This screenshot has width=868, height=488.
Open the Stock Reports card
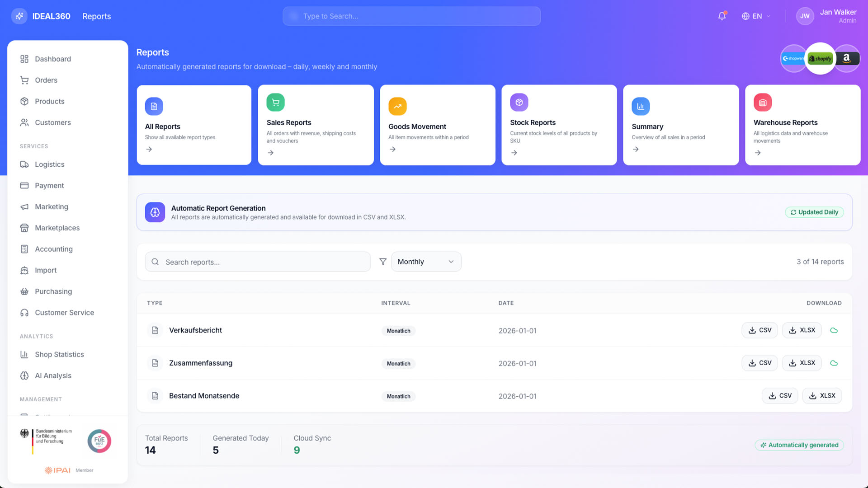[559, 125]
